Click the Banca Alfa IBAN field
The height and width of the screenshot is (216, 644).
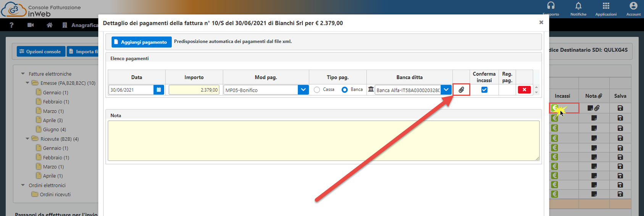click(408, 90)
